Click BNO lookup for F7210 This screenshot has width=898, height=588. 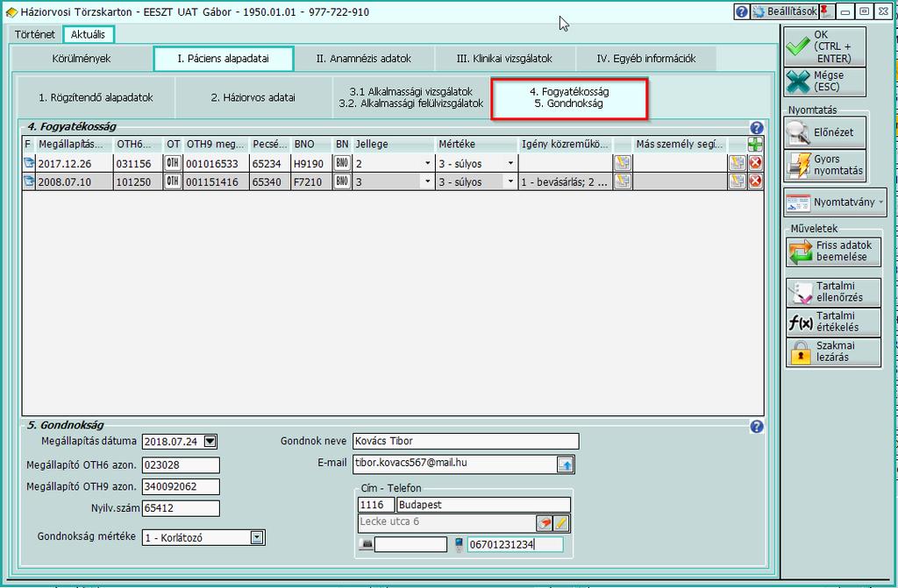click(x=342, y=181)
